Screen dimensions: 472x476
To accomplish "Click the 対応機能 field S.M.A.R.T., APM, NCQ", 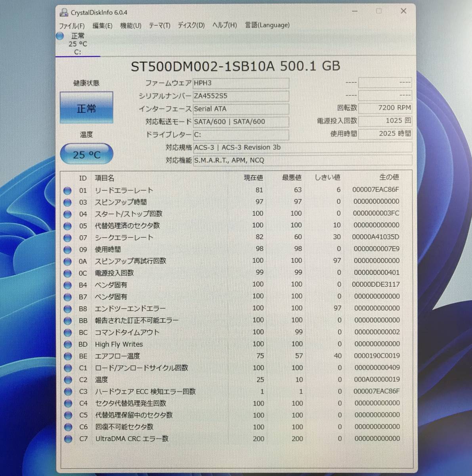I will click(302, 160).
